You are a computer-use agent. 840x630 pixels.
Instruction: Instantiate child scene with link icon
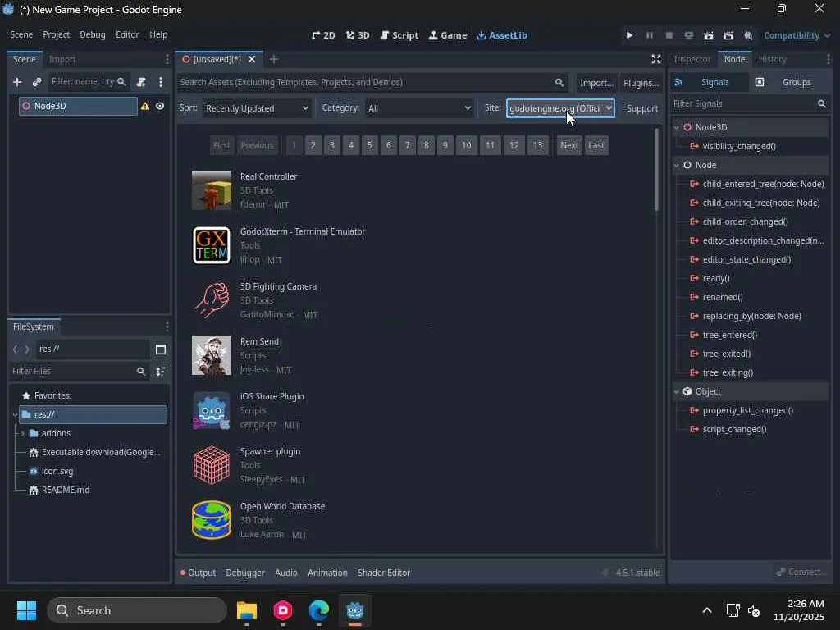pos(36,82)
